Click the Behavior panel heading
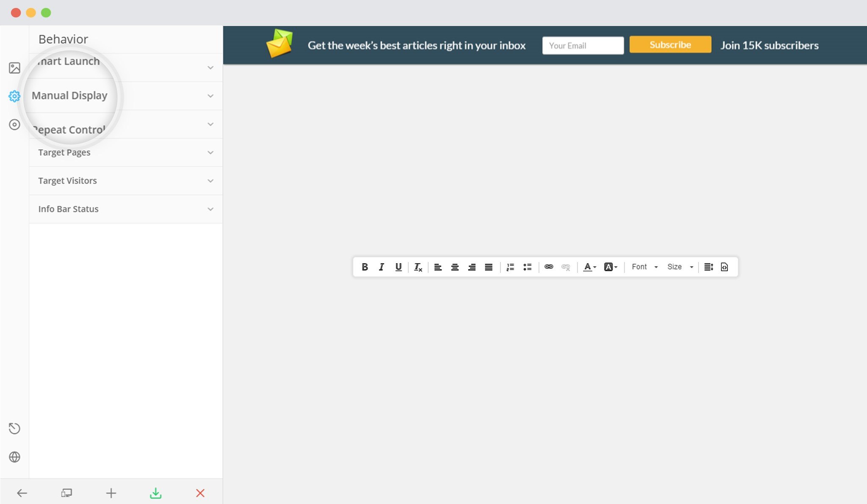Viewport: 867px width, 504px height. click(63, 39)
